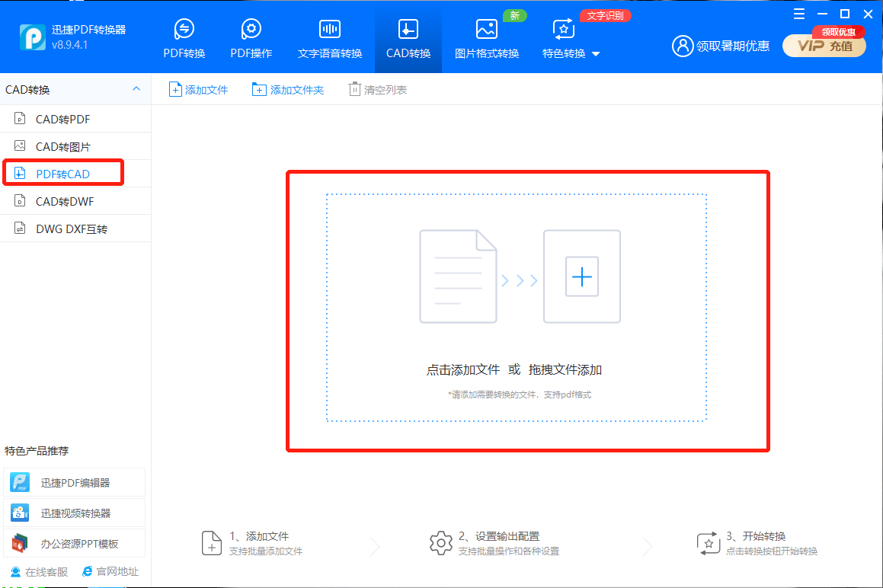Select DWG DXF互转 in the sidebar
The width and height of the screenshot is (883, 588).
(75, 228)
